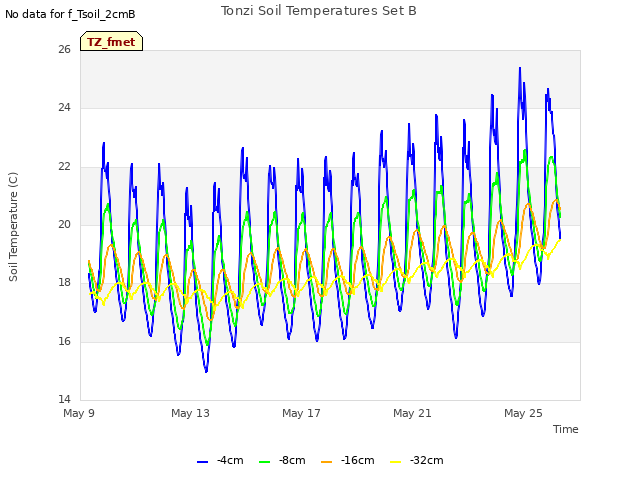The width and height of the screenshot is (640, 480).
Task: Click the 24 y-axis tick label
Action: pos(64,107)
